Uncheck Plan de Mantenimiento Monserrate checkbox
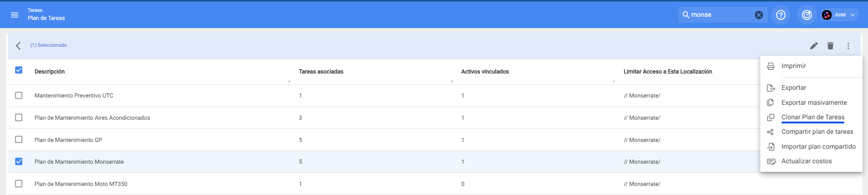The image size is (868, 195). tap(19, 161)
